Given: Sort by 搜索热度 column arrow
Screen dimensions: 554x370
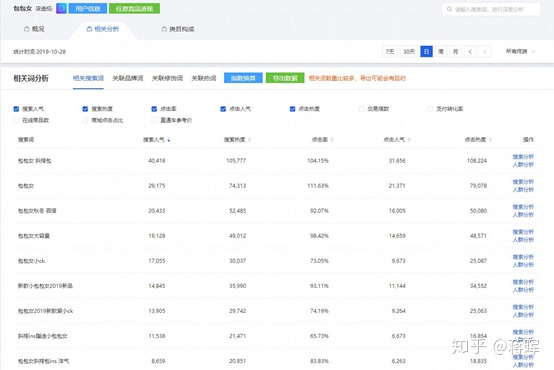Looking at the screenshot, I should 249,140.
